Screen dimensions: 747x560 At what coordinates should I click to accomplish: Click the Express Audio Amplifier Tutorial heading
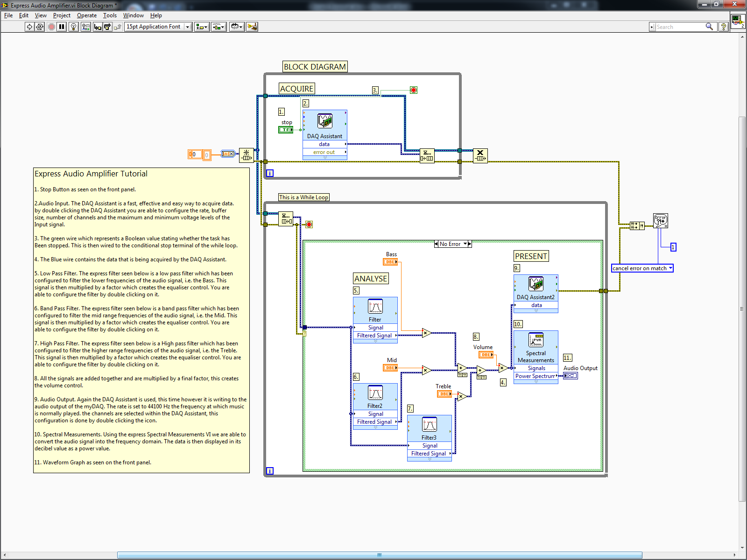click(x=91, y=174)
